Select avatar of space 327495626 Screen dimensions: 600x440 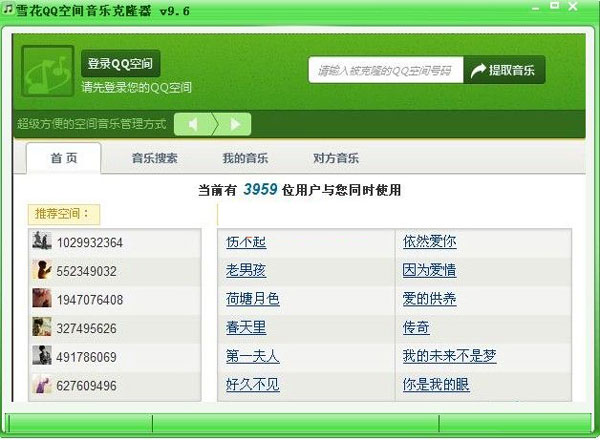(x=42, y=327)
